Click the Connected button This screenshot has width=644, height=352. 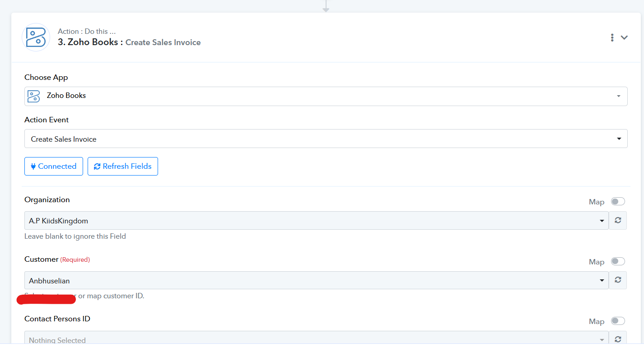(x=54, y=166)
